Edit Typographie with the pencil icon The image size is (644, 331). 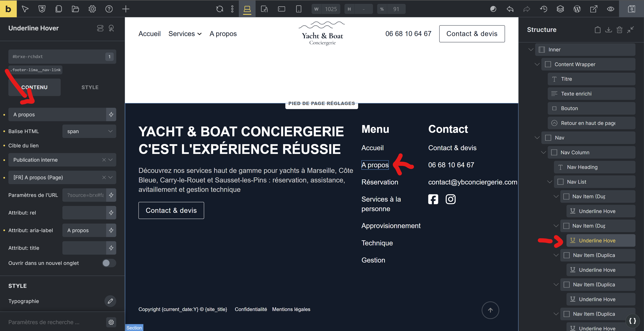click(x=110, y=301)
